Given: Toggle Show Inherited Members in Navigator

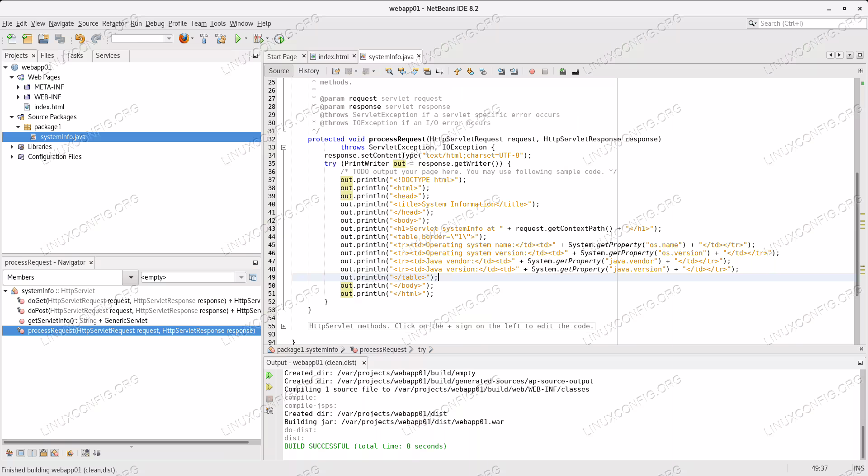Looking at the screenshot, I should (9, 453).
